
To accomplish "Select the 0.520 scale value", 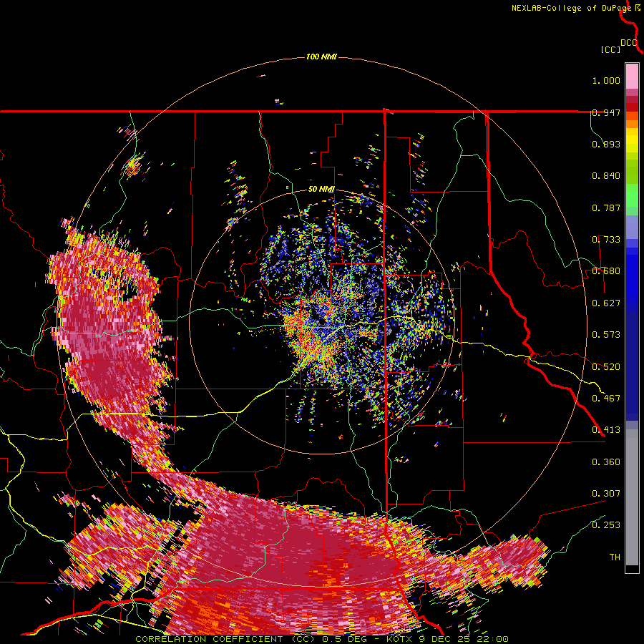I will (x=606, y=366).
